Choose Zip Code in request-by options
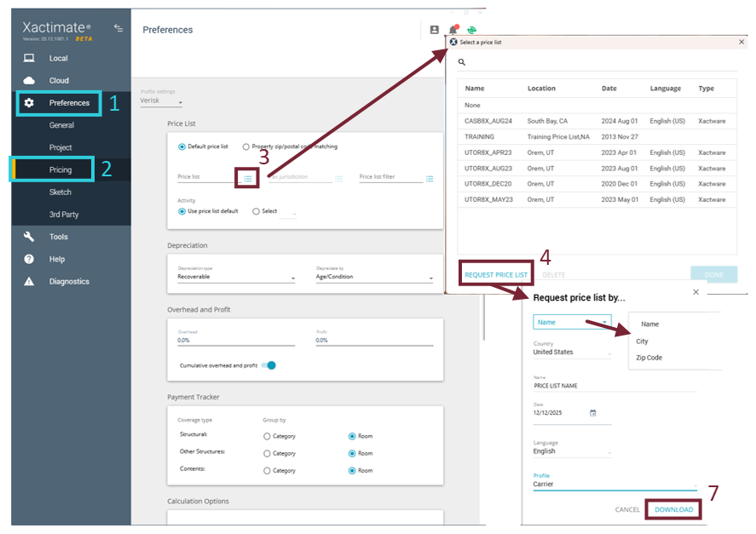This screenshot has height=534, width=756. 649,358
